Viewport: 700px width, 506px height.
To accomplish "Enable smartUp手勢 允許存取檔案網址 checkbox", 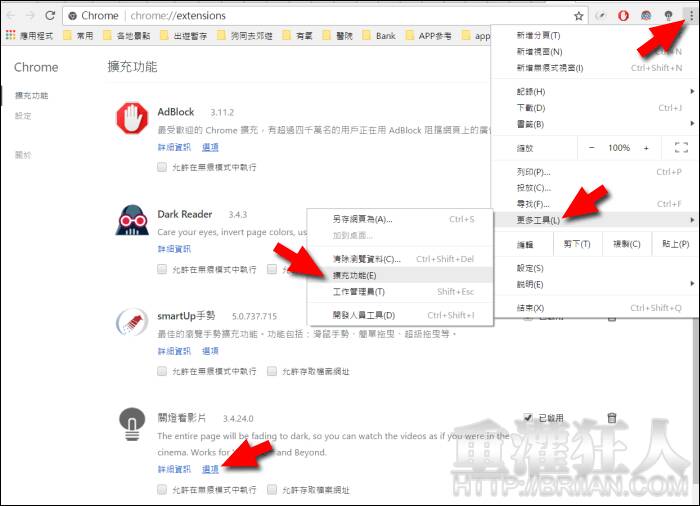I will click(272, 371).
